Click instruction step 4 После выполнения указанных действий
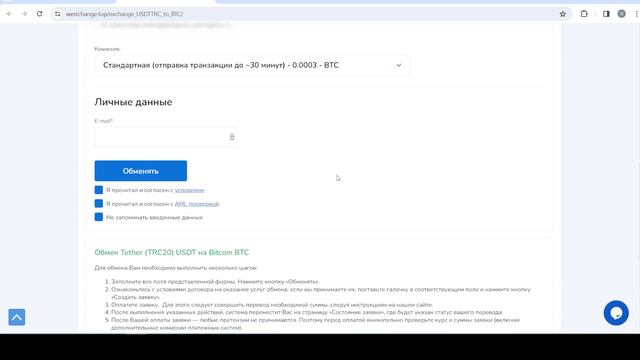Image resolution: width=640 pixels, height=360 pixels. coord(307,312)
